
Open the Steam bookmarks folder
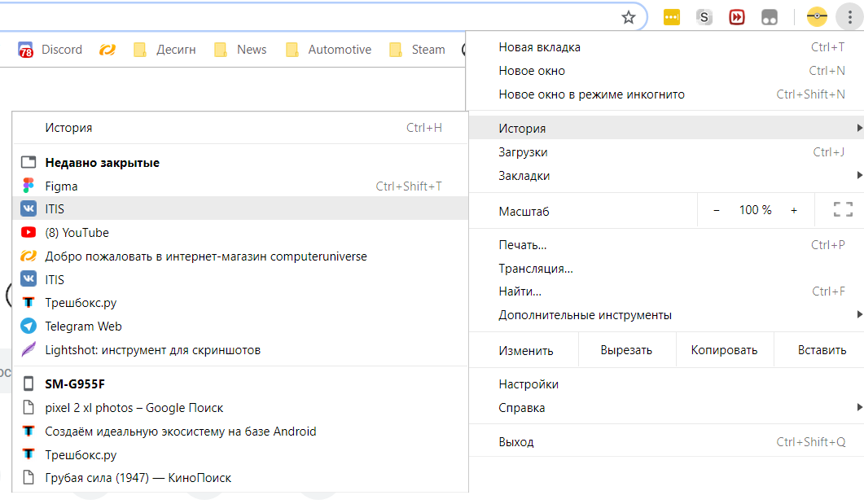coord(417,50)
